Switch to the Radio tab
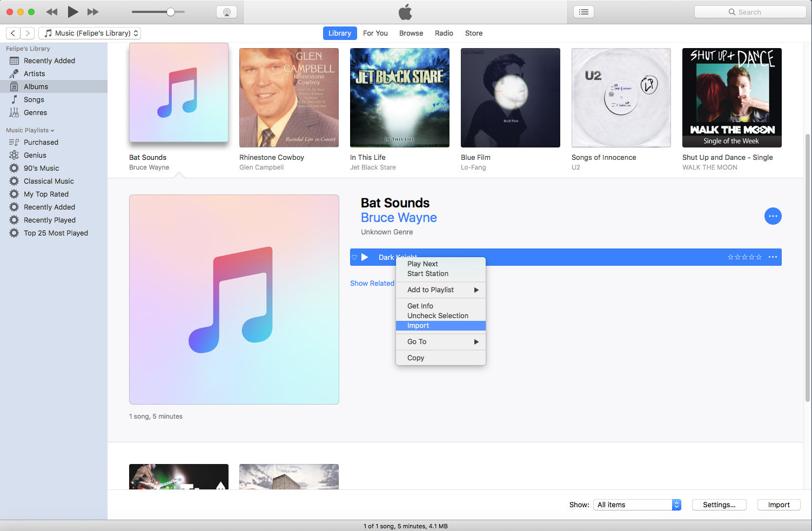This screenshot has height=531, width=812. pyautogui.click(x=444, y=33)
